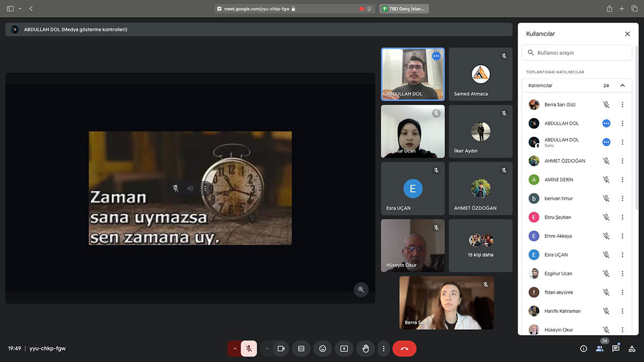Image resolution: width=644 pixels, height=362 pixels.
Task: Open the emoji reactions button
Action: tap(323, 349)
